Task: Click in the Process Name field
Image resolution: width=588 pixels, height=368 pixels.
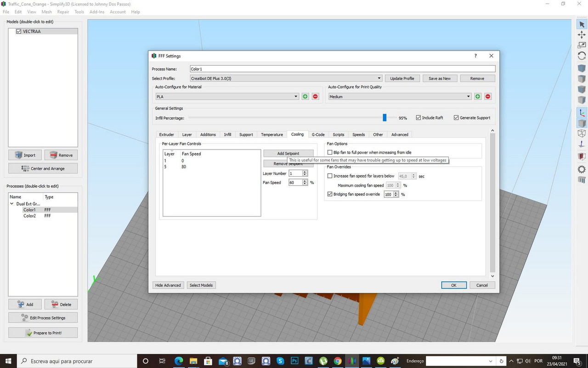Action: [x=342, y=69]
